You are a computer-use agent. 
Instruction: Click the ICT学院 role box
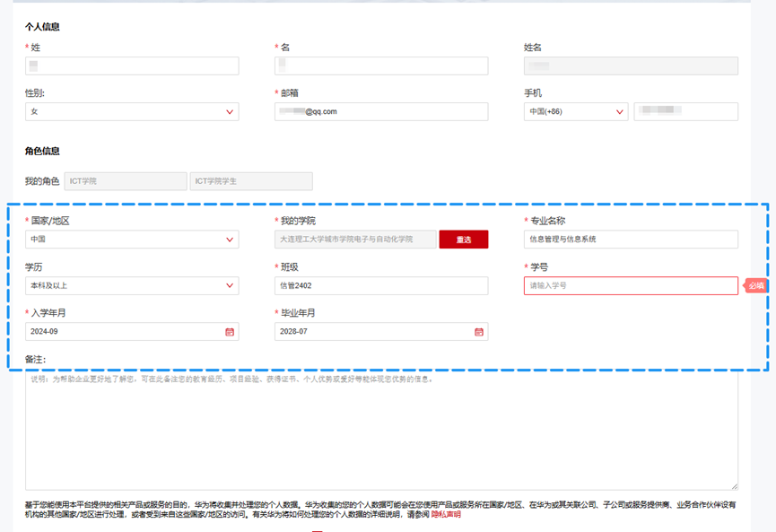click(x=126, y=181)
